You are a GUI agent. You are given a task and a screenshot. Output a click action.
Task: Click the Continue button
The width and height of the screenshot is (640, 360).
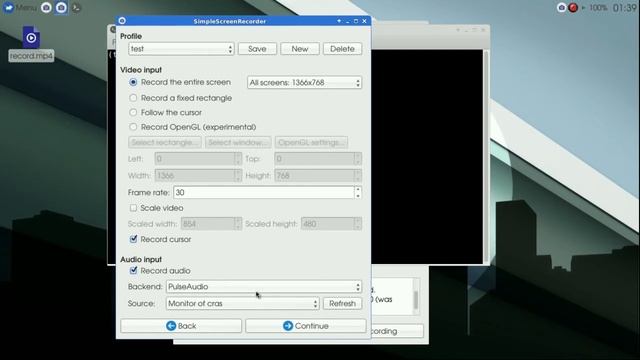(x=306, y=326)
